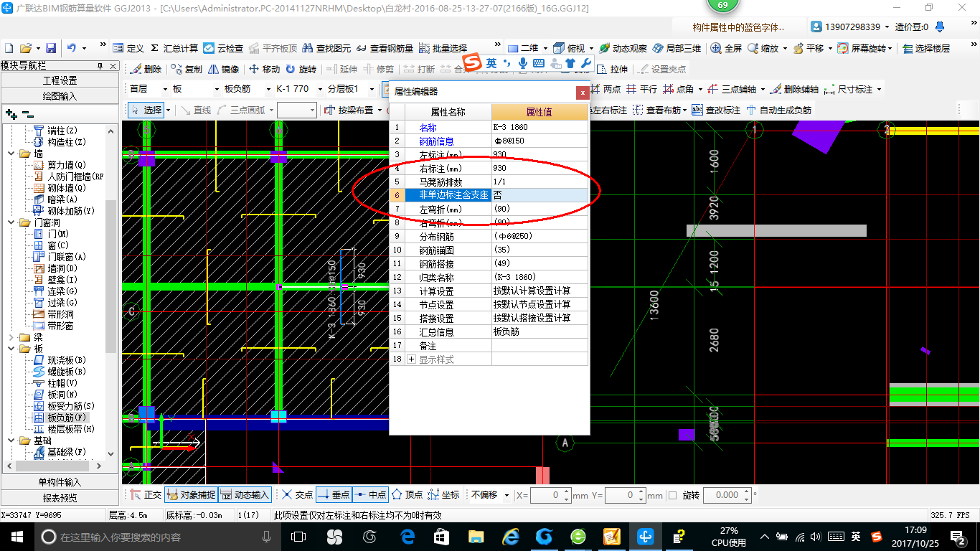The height and width of the screenshot is (551, 980).
Task: Start 云检查 cloud check
Action: click(x=223, y=48)
